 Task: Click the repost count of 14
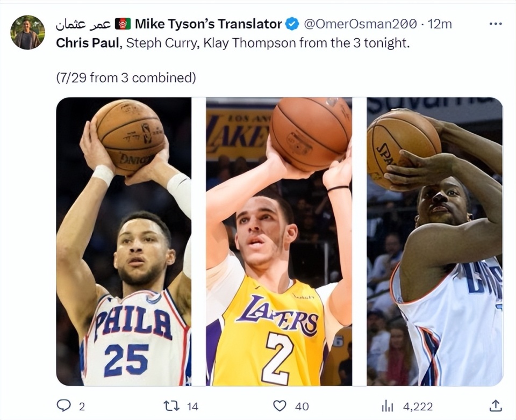[x=192, y=407]
